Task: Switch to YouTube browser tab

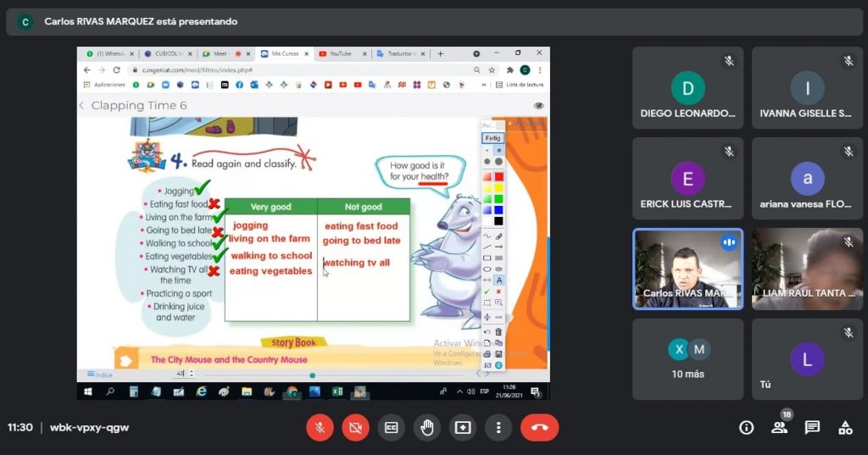Action: point(342,53)
